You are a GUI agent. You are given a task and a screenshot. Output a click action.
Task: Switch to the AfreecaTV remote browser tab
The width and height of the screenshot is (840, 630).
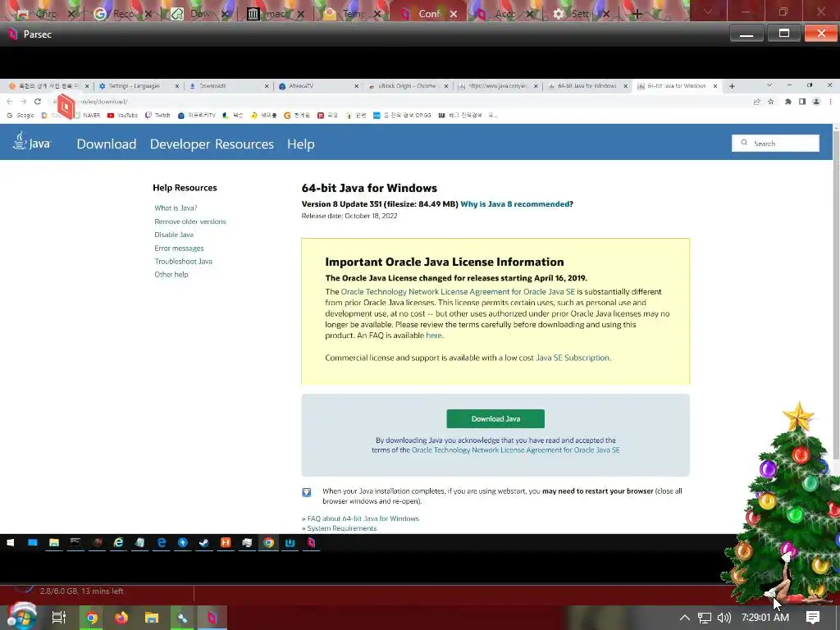(x=300, y=85)
